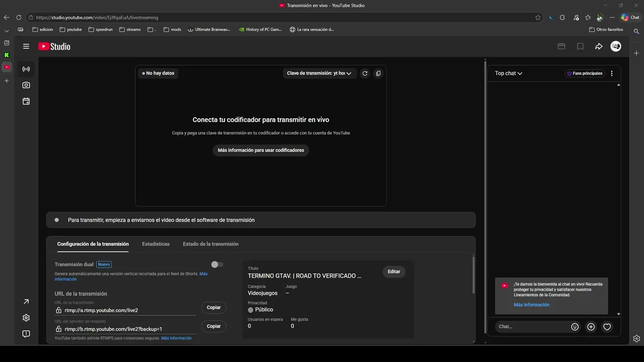
Task: Expand the Clave de transmisión dropdown
Action: tap(319, 73)
